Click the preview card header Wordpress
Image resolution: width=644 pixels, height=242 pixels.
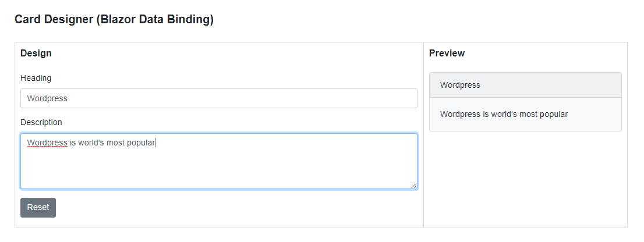tap(460, 85)
